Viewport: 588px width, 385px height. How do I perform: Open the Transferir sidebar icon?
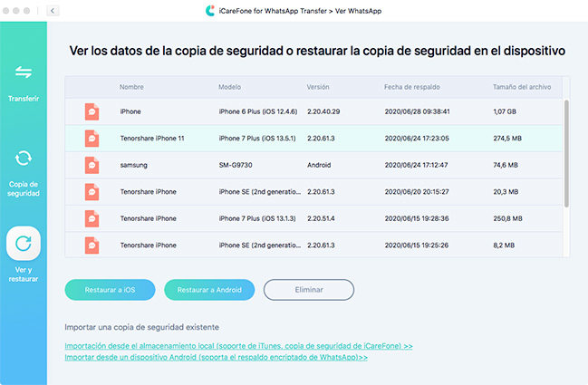24,72
